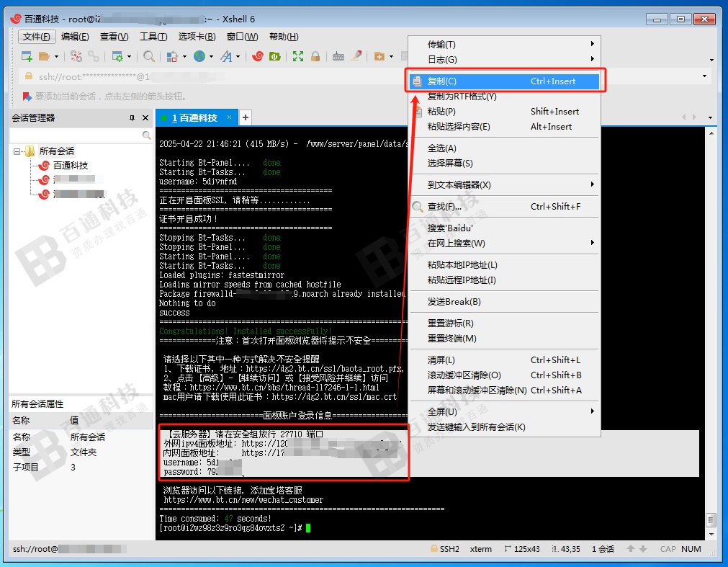Screen dimensions: 728x567
Task: Expand the 到文本编辑器(X) submenu arrow
Action: point(593,184)
